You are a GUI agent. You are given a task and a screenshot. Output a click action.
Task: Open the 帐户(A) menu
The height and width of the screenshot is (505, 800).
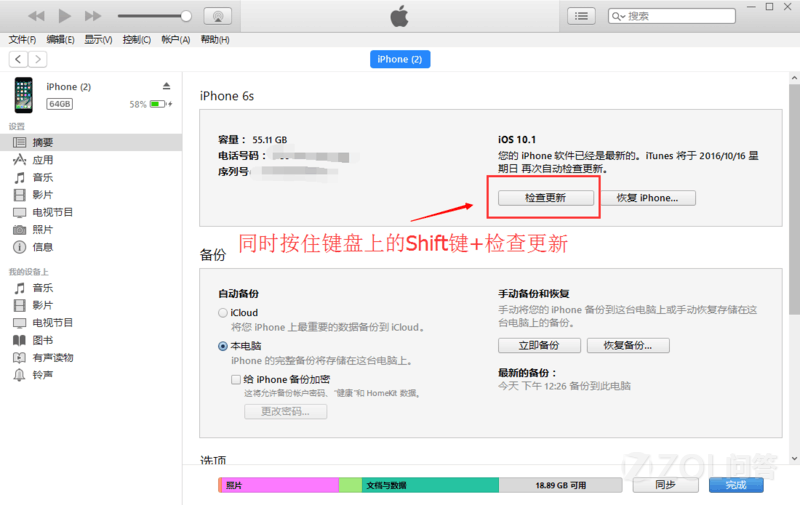176,40
